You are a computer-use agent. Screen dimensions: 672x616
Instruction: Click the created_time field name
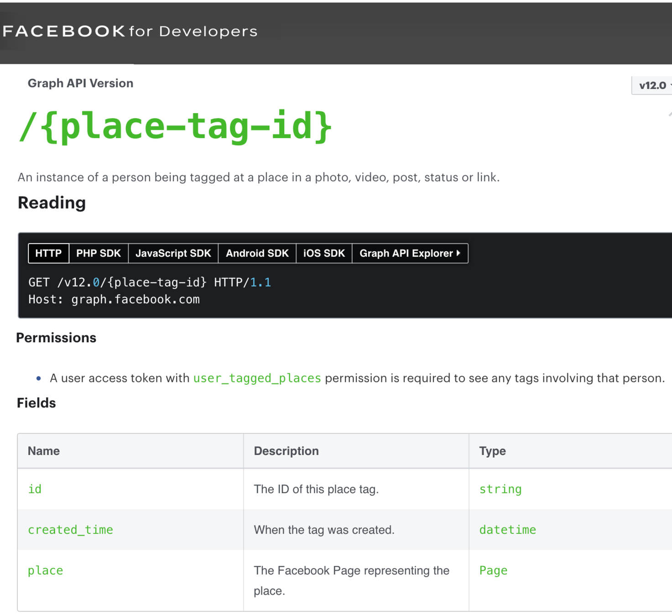[70, 530]
